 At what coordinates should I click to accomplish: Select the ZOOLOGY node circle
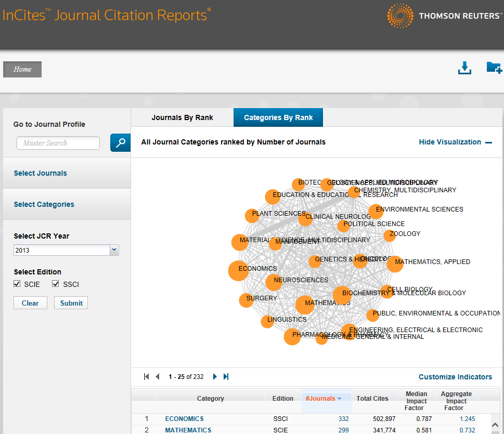[390, 236]
